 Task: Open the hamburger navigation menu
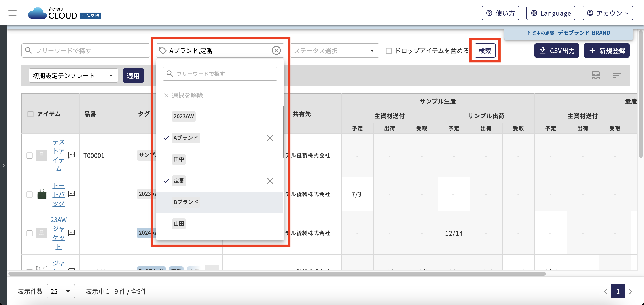tap(13, 13)
